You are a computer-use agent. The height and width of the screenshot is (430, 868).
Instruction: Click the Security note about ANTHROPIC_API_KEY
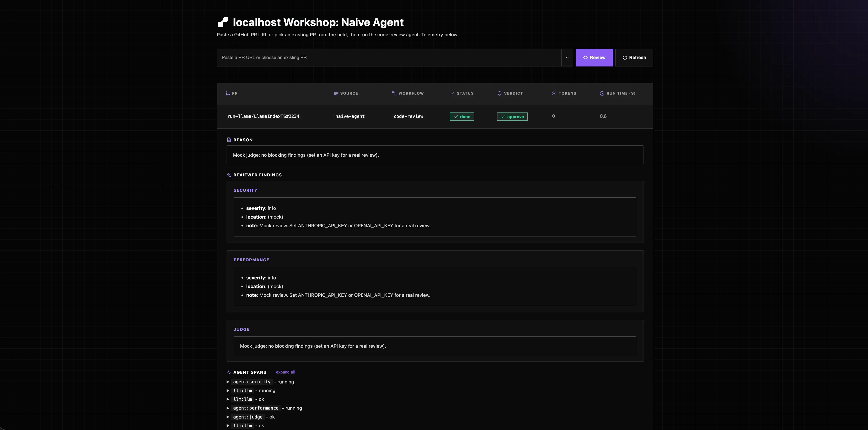(338, 225)
